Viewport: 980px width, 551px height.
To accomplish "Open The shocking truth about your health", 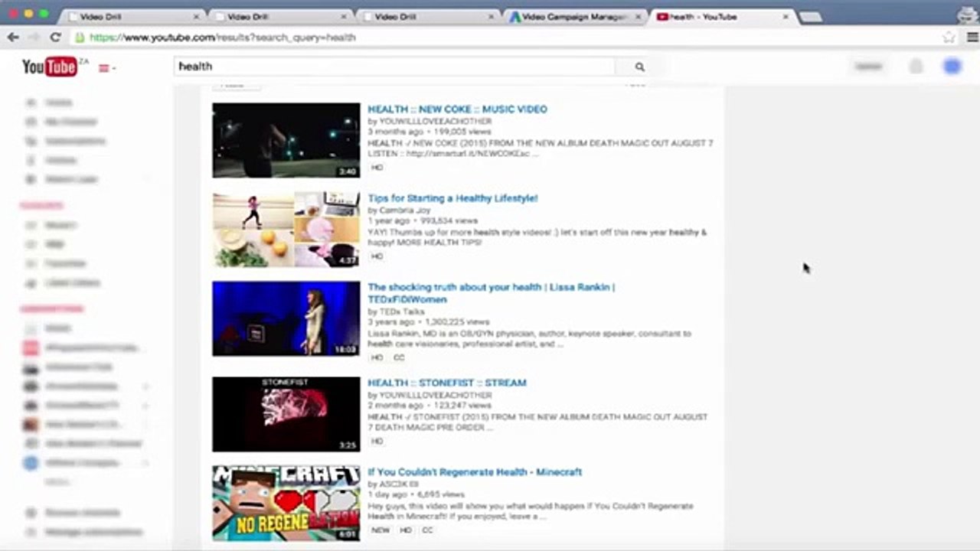I will (492, 293).
